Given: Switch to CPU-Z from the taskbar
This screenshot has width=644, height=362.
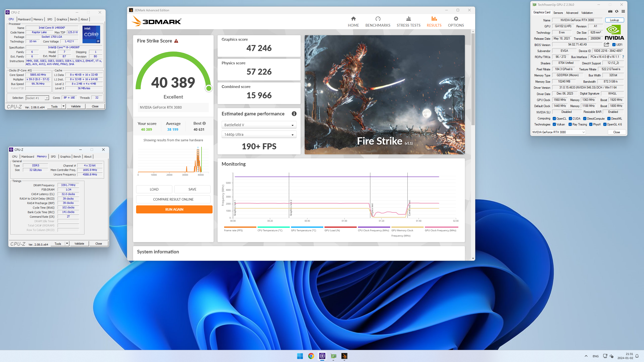Looking at the screenshot, I should coord(322,356).
